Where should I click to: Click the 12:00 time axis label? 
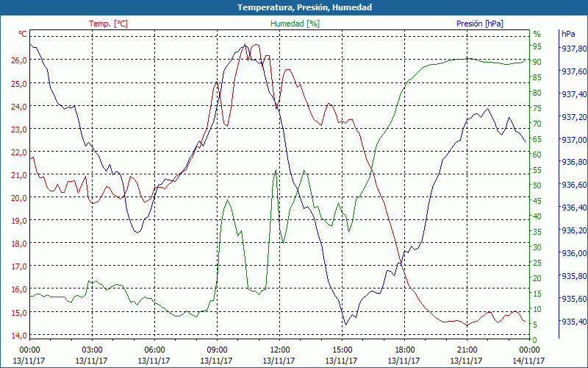click(x=279, y=350)
